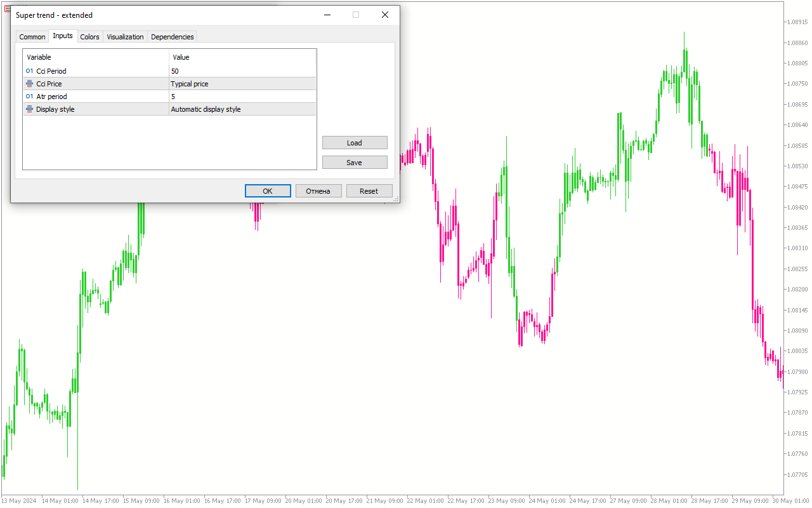Open the Colors tab

89,37
